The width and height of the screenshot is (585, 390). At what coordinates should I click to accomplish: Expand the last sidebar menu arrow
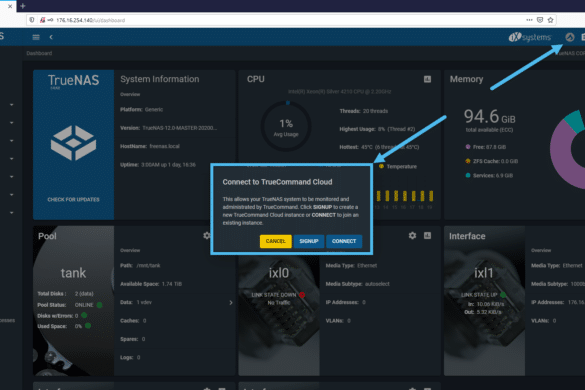(x=12, y=213)
